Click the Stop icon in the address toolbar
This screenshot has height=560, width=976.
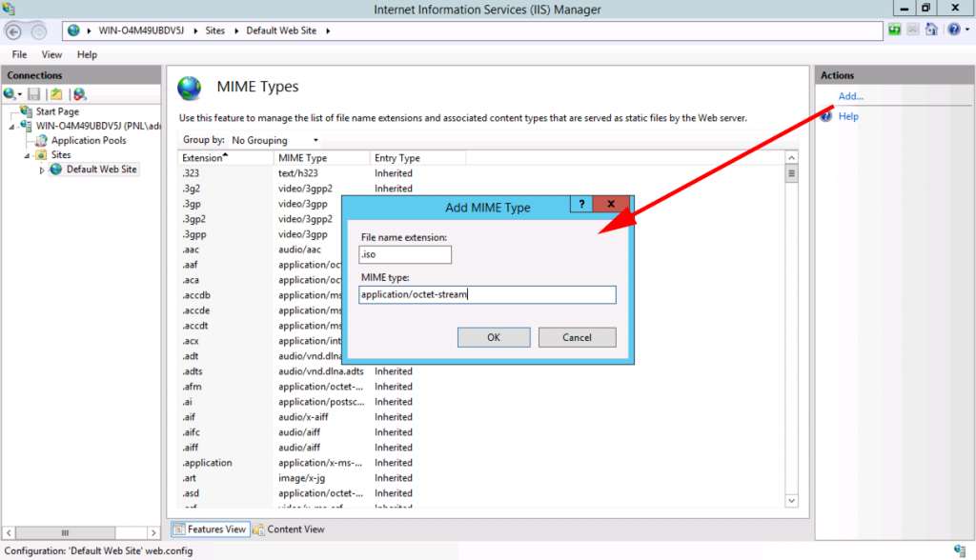[x=912, y=30]
